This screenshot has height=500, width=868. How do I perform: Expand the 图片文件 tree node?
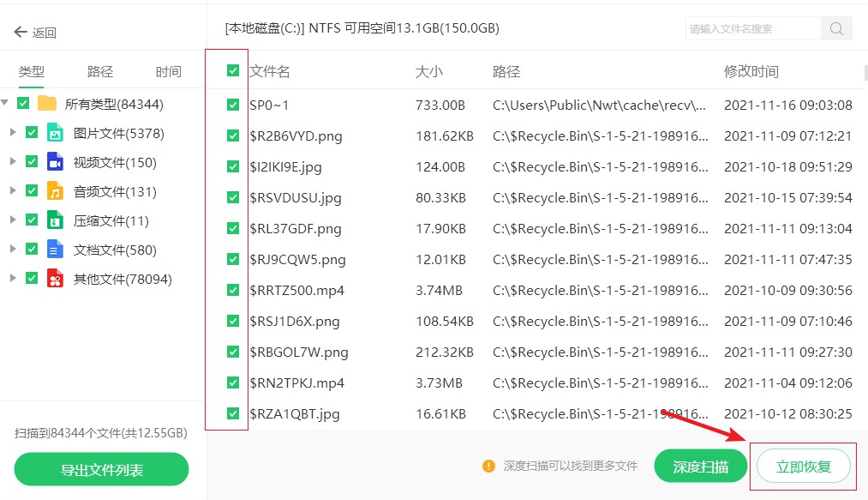click(x=12, y=133)
